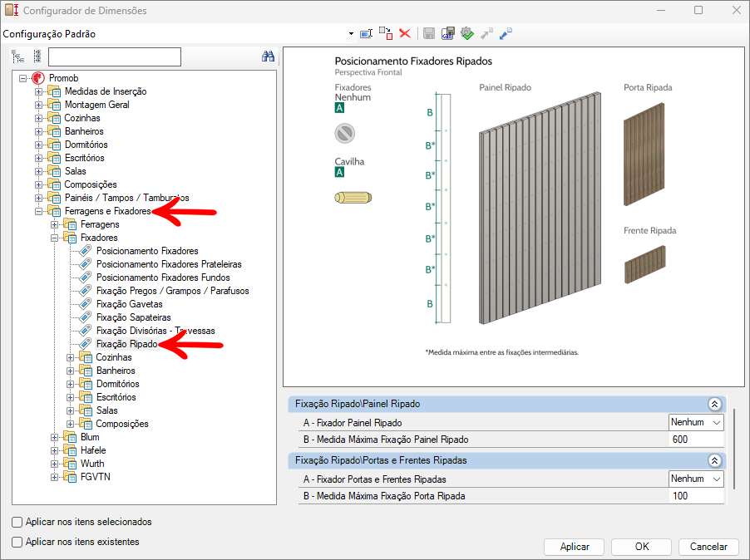The width and height of the screenshot is (750, 560).
Task: Open Fixador Portas e Frentes Ripadas dropdown
Action: (717, 479)
